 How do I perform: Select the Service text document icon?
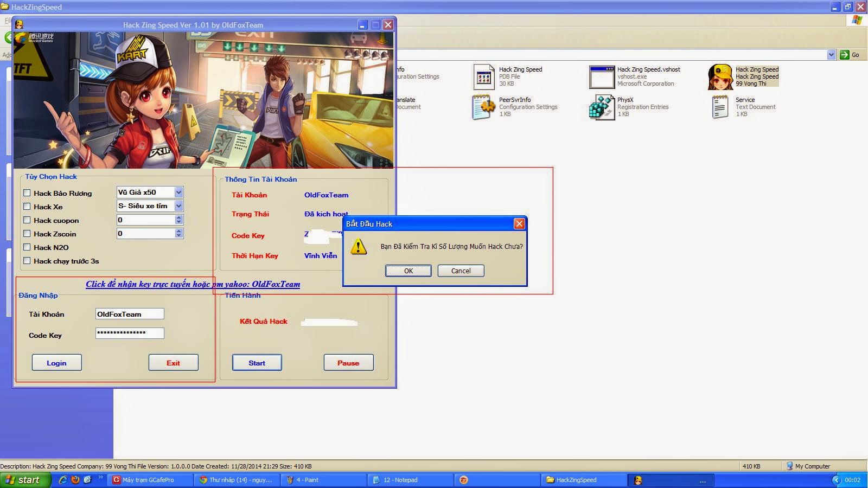[720, 107]
